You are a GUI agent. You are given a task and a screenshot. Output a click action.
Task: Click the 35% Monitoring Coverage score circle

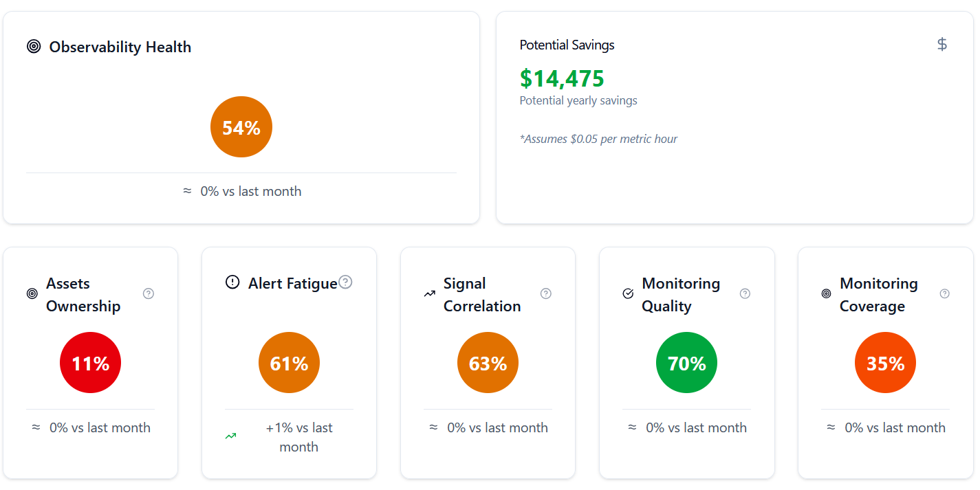(x=885, y=363)
